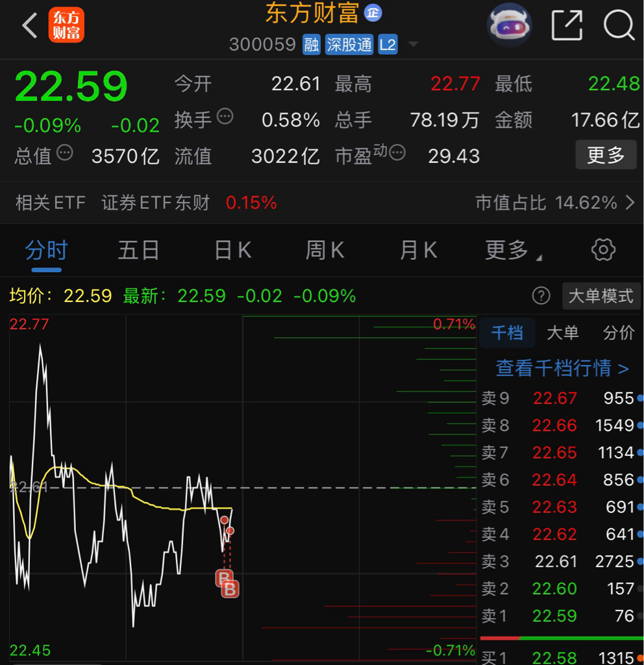Tap the 流值 value 3022亿
Image resolution: width=644 pixels, height=665 pixels.
click(x=286, y=157)
